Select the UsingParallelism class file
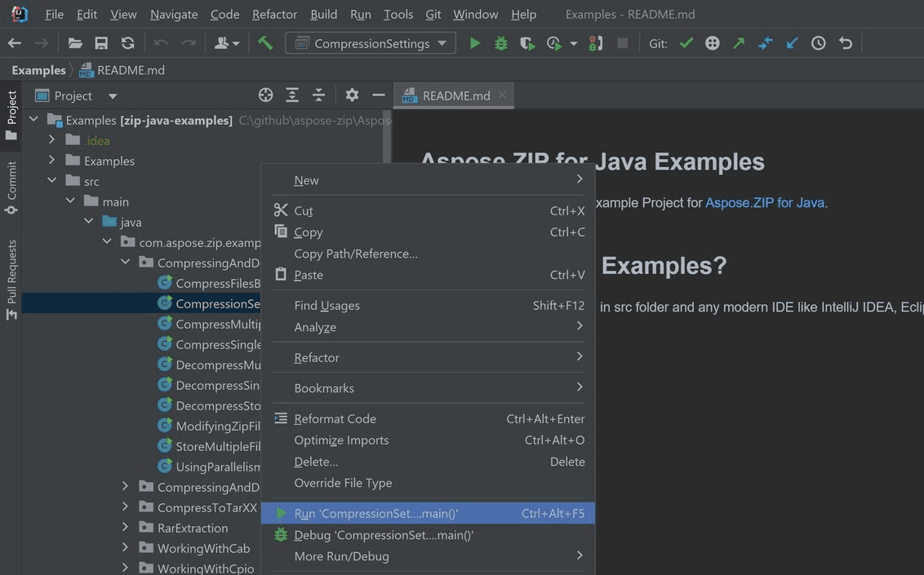Viewport: 924px width, 575px height. click(x=209, y=467)
